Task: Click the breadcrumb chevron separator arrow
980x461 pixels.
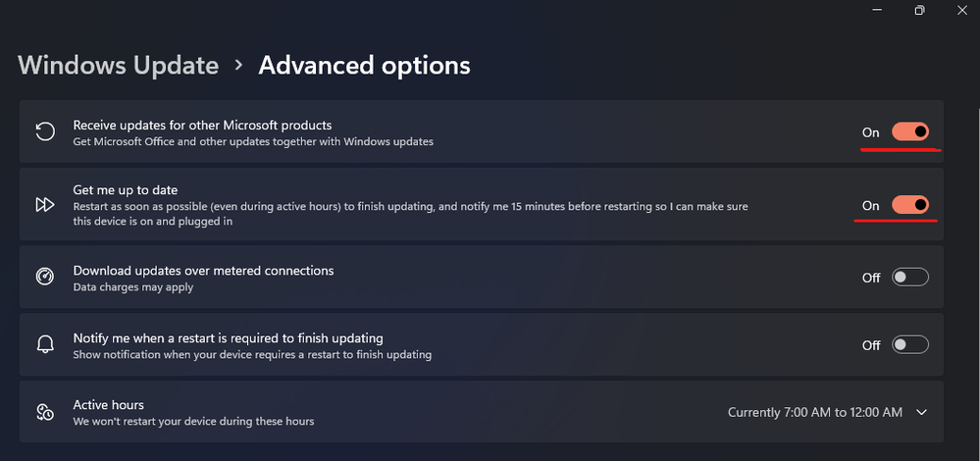Action: coord(238,66)
